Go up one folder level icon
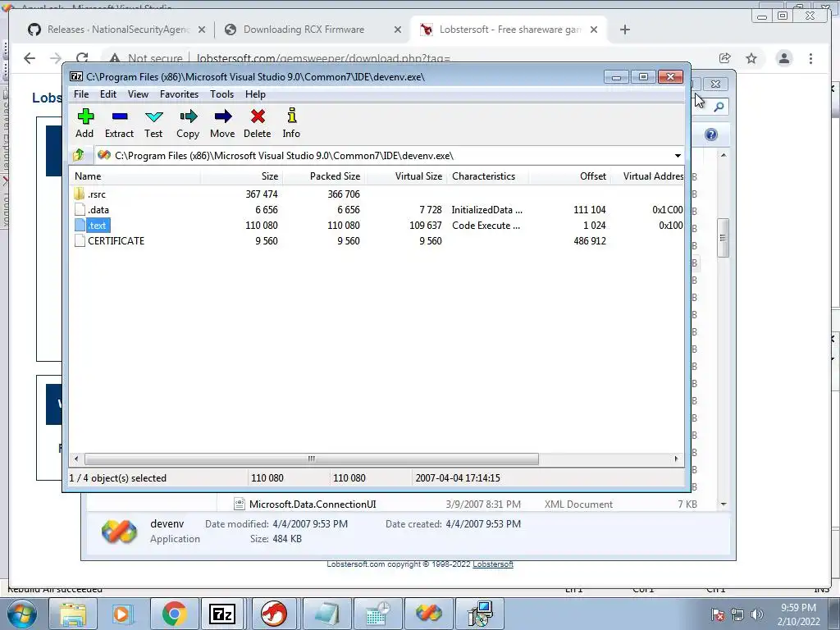 [79, 155]
